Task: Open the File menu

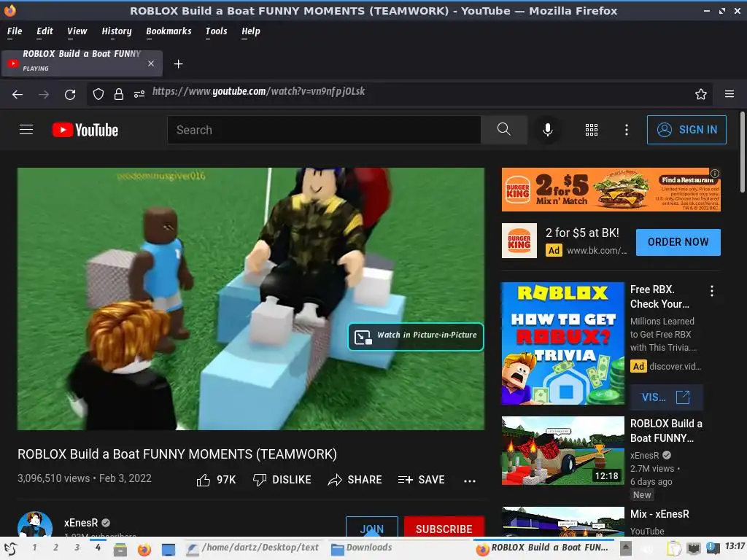Action: 15,31
